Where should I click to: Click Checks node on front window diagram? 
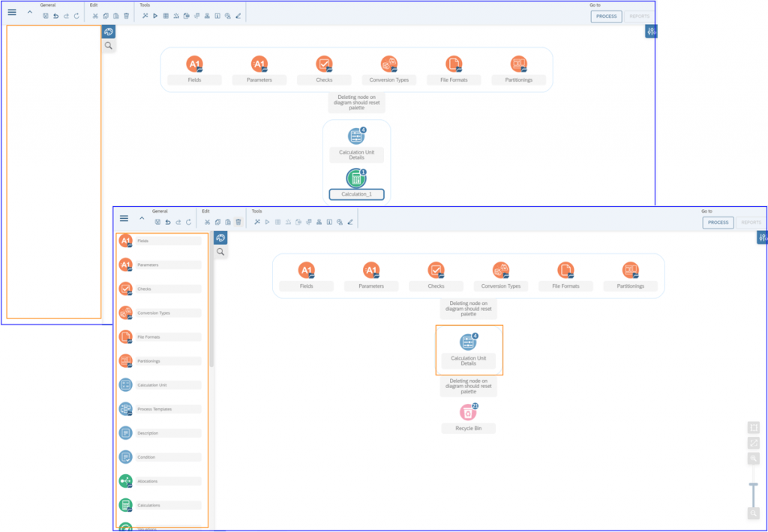[436, 276]
